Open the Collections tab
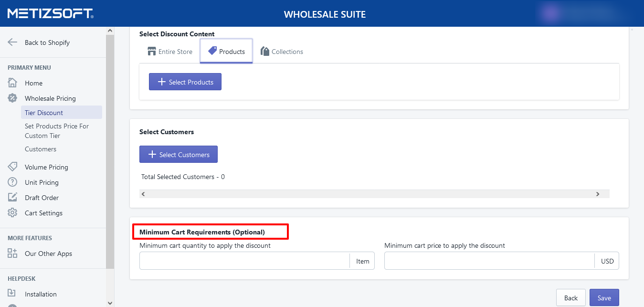The height and width of the screenshot is (307, 644). coord(282,52)
